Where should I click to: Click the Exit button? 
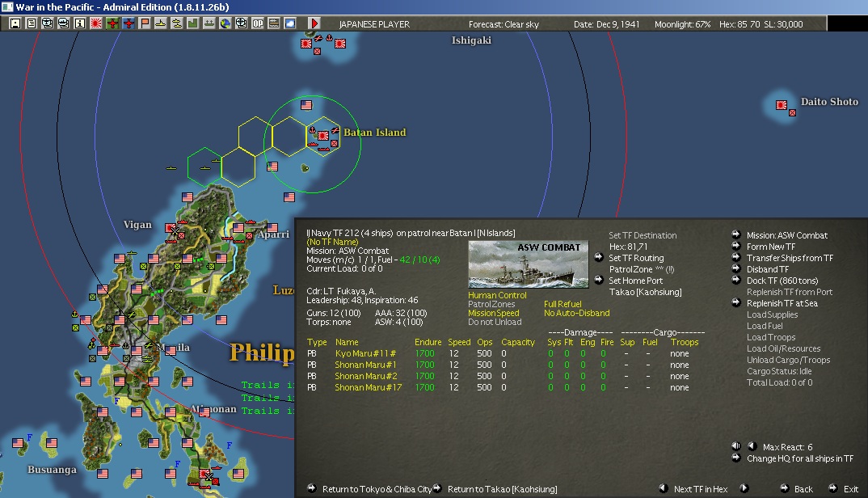point(851,489)
